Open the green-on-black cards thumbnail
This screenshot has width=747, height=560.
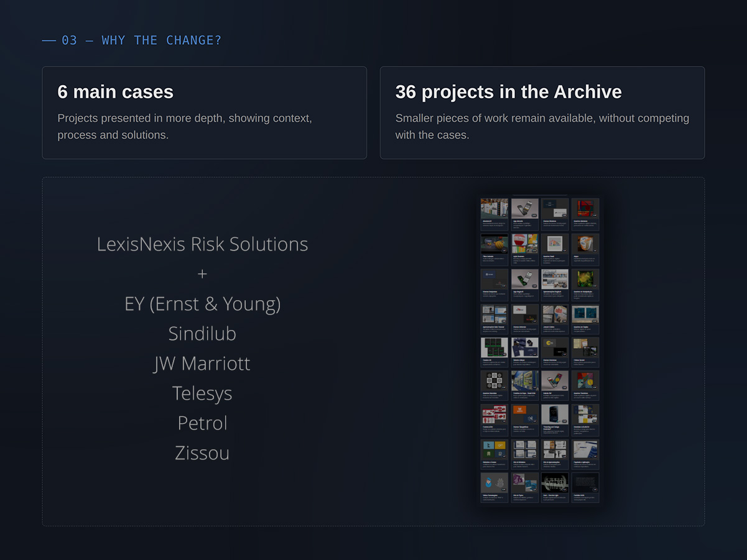coord(494,347)
